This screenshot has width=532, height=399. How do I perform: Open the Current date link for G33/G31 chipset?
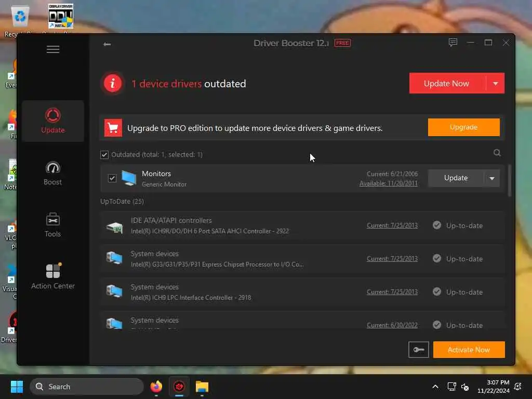[392, 259]
